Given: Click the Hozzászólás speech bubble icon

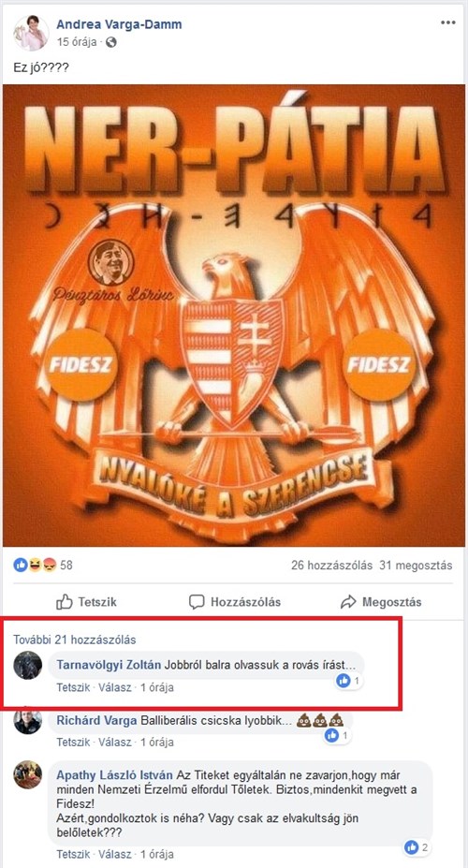Looking at the screenshot, I should tap(197, 602).
